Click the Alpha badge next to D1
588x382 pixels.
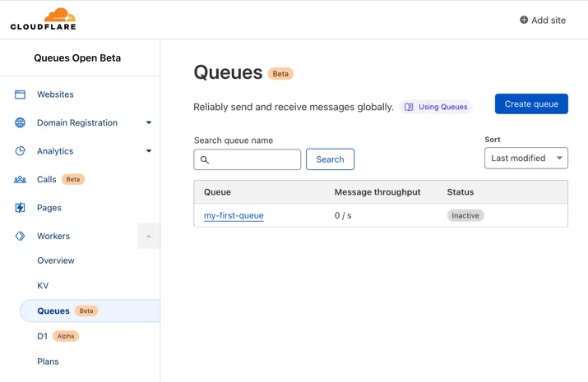tap(66, 336)
